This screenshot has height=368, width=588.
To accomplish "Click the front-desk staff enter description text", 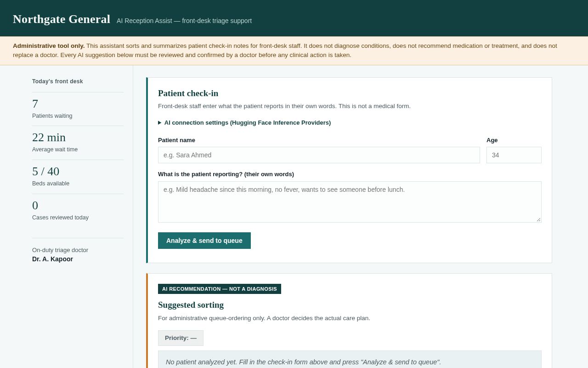I will pyautogui.click(x=284, y=106).
